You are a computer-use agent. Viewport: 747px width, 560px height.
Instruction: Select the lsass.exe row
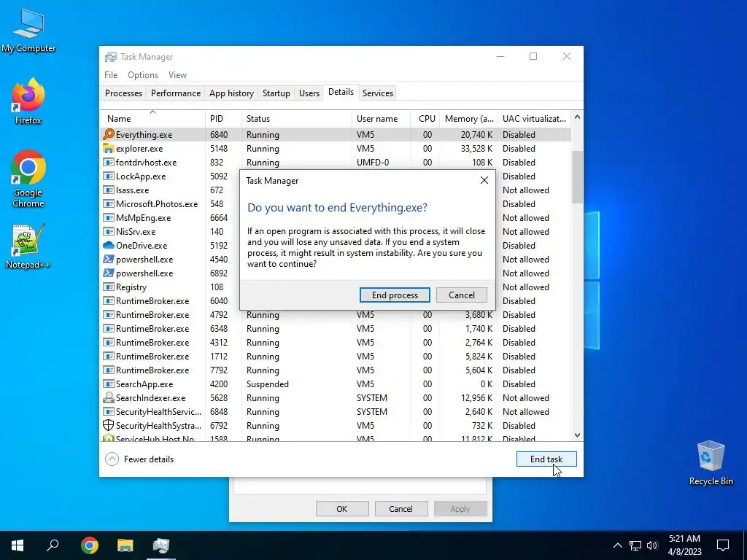point(336,190)
